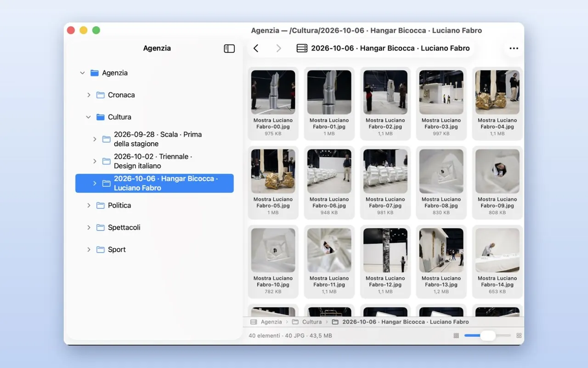This screenshot has width=588, height=368.
Task: Click the file name Mostra Luciano Fabro-09.jpg
Action: click(498, 202)
